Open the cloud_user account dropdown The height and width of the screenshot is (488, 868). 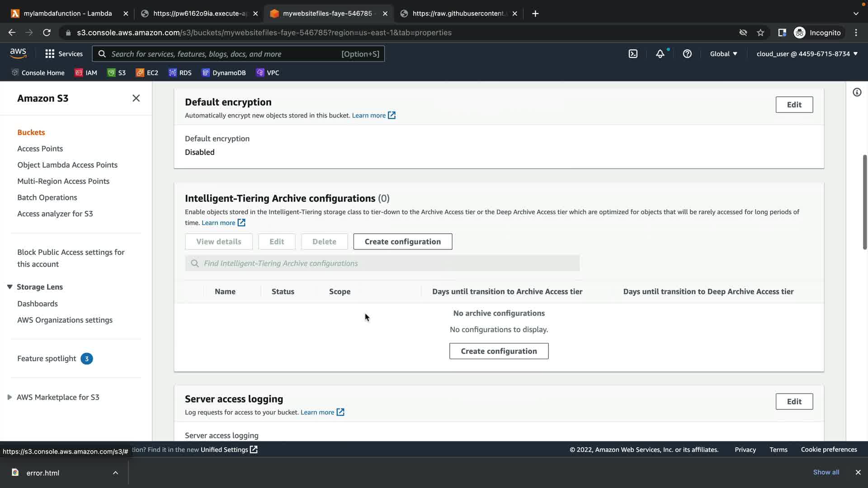807,54
